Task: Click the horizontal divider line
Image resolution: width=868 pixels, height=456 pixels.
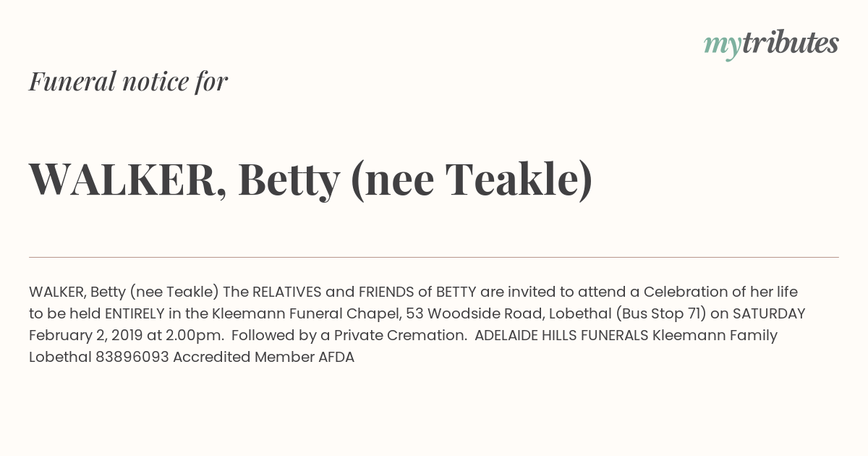Action: (434, 257)
